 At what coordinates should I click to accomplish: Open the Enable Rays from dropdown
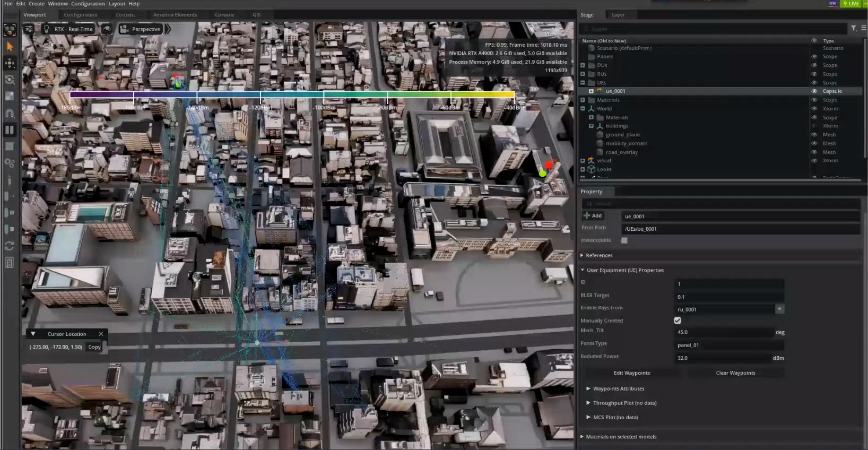click(779, 309)
